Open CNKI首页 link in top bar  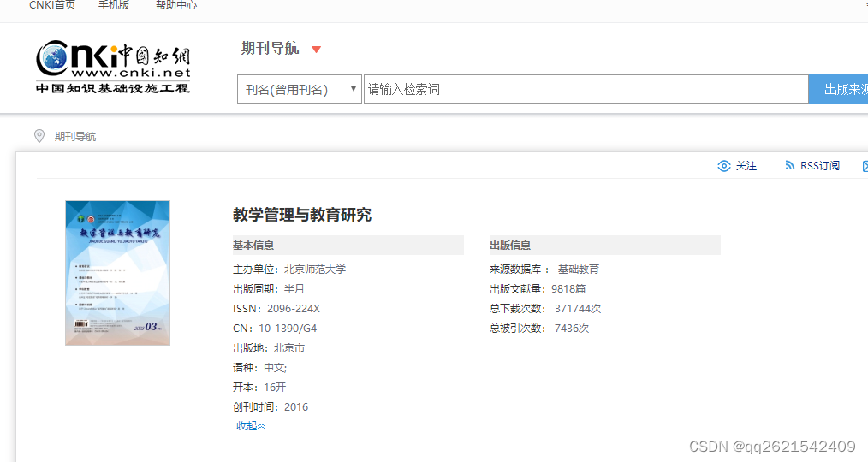52,5
